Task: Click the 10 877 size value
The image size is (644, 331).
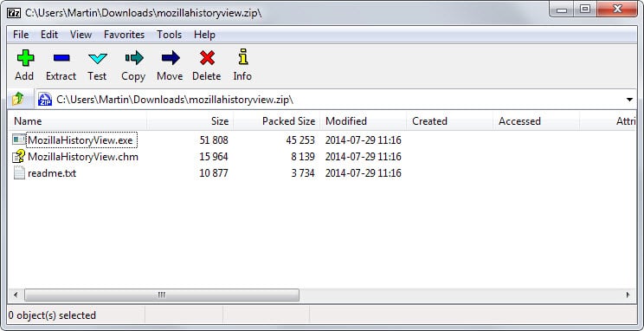Action: click(x=214, y=173)
